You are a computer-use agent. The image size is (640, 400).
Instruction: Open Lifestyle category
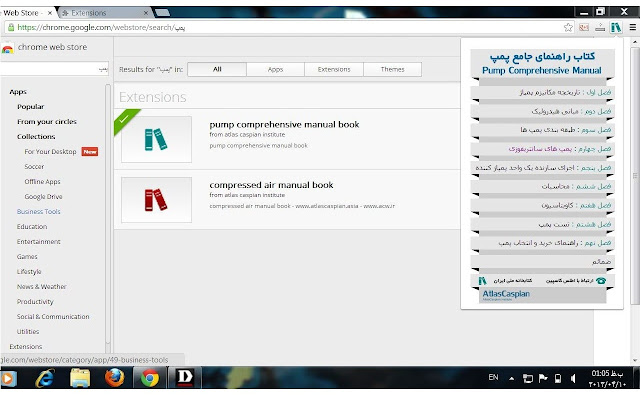click(x=29, y=271)
